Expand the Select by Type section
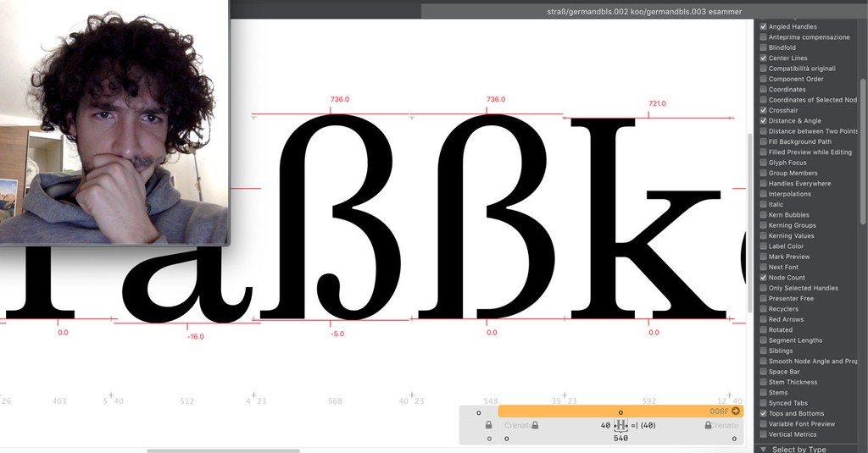 [763, 449]
